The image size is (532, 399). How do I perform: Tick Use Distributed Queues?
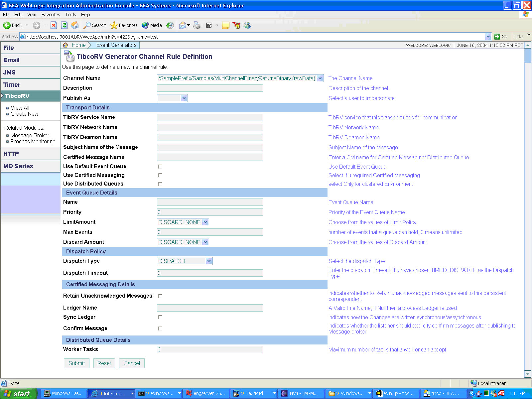(160, 184)
